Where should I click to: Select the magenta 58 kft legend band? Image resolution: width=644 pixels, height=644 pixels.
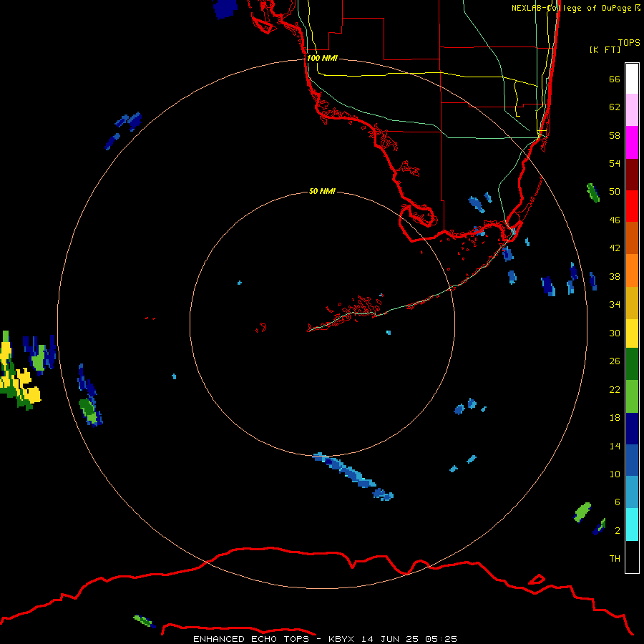(632, 142)
